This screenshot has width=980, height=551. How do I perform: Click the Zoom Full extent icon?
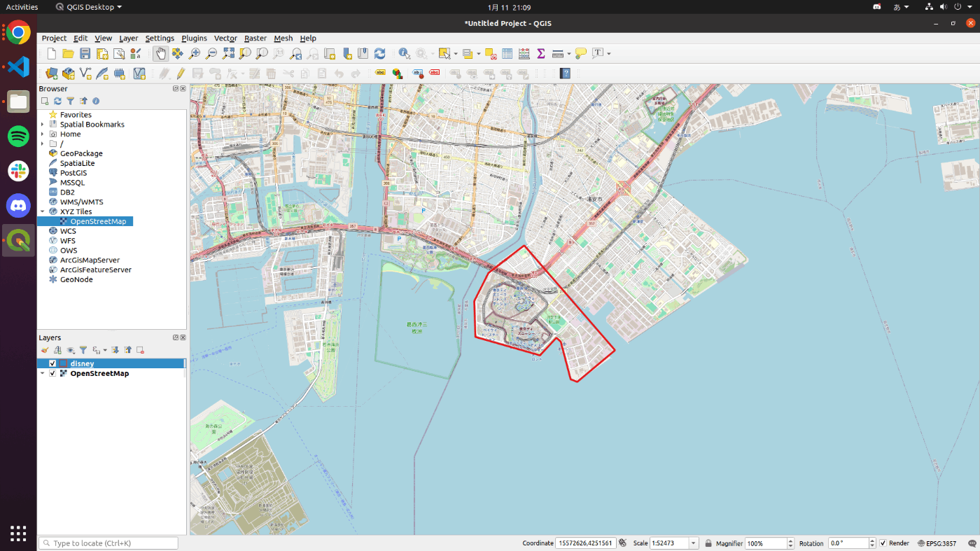pos(228,54)
